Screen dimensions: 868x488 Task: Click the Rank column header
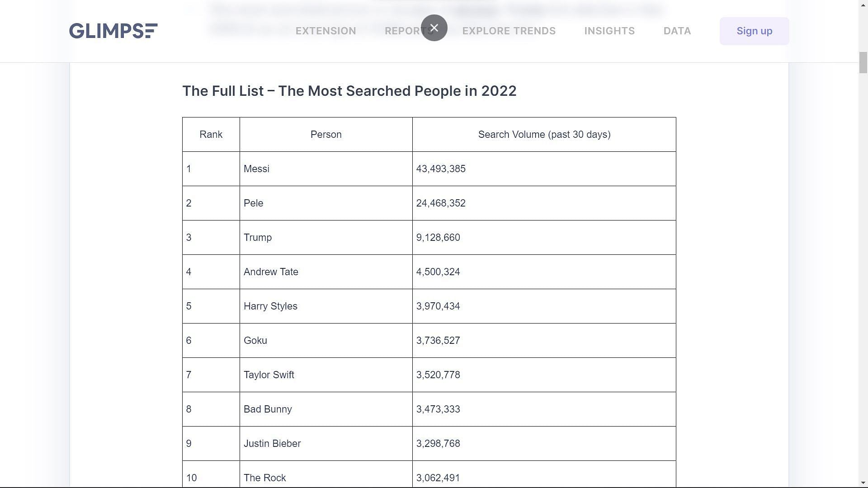point(211,135)
